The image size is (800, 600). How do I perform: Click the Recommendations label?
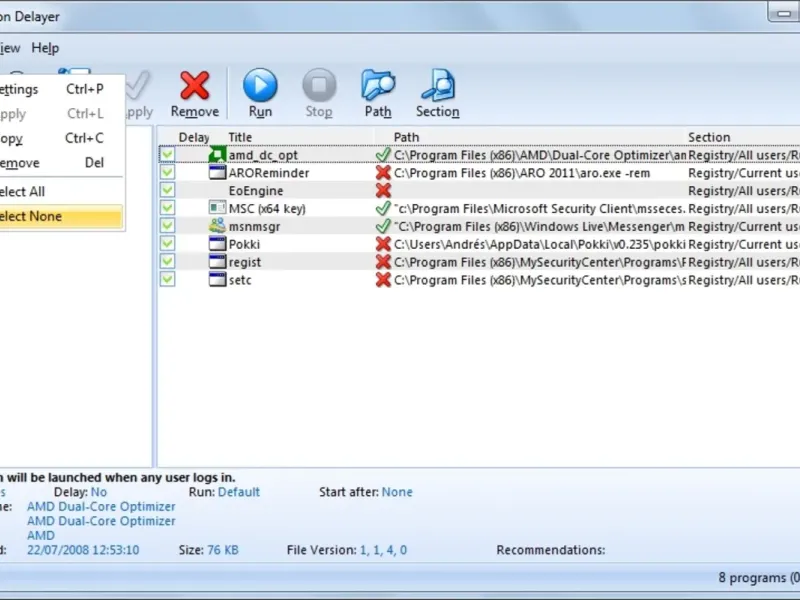(551, 550)
